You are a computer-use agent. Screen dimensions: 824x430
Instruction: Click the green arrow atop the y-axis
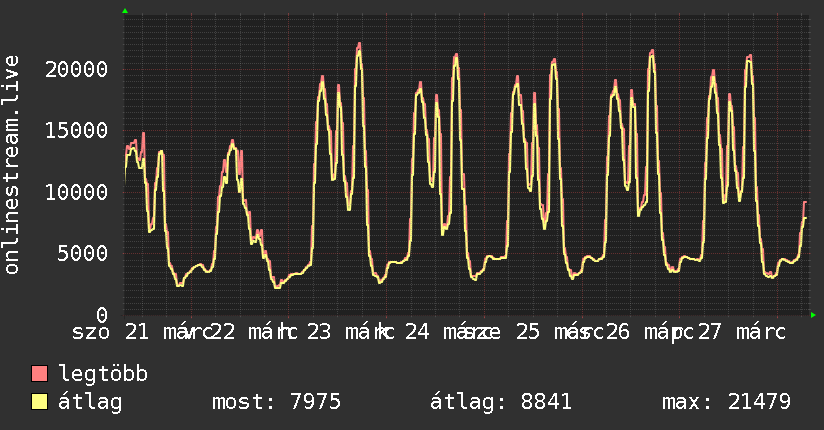click(x=125, y=11)
